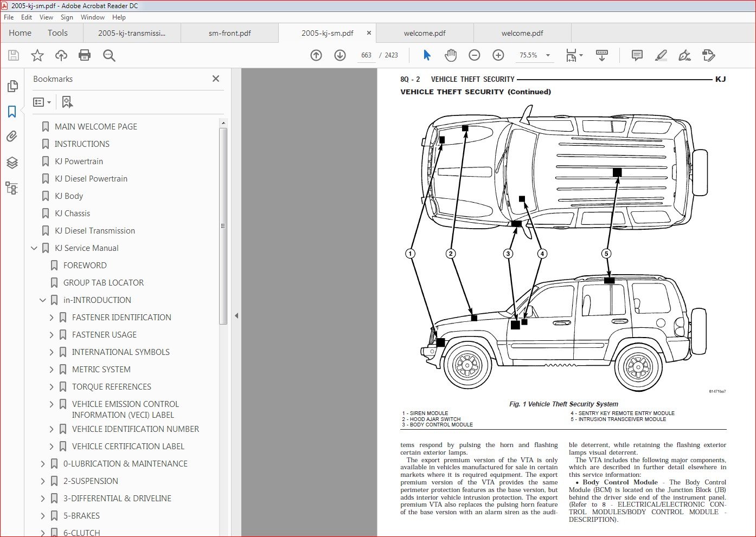Image resolution: width=756 pixels, height=537 pixels.
Task: Go to the Home view
Action: pos(20,33)
